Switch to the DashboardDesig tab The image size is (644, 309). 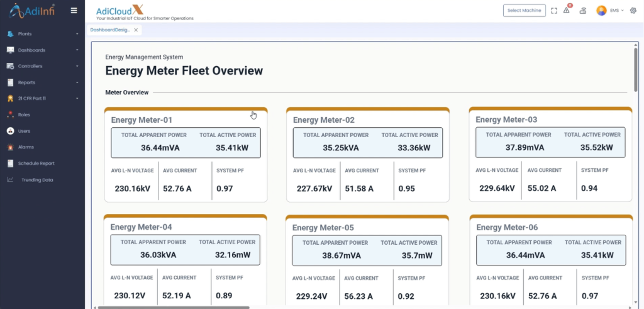tap(110, 30)
